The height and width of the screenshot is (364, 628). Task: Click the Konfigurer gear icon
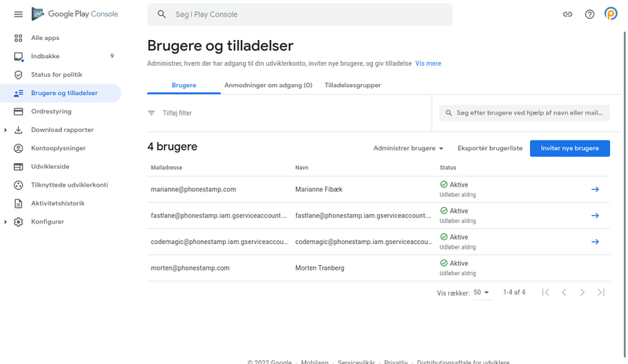18,222
